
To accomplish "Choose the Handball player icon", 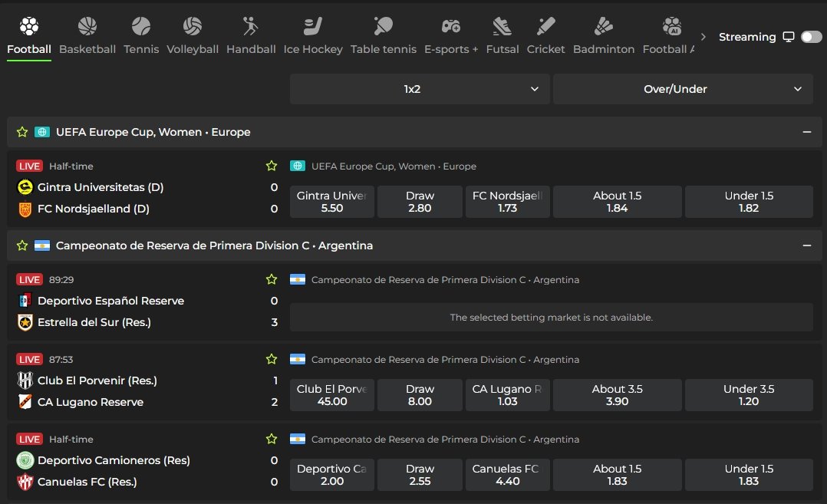I will 251,27.
